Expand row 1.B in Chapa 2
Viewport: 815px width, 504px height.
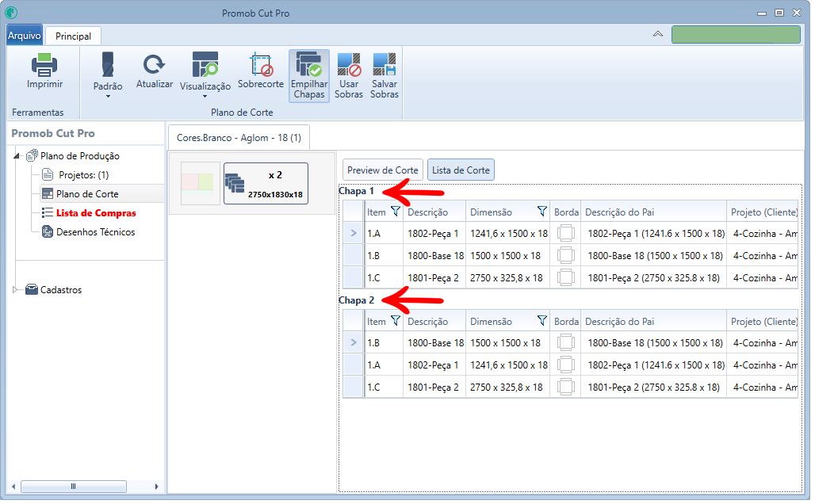[354, 342]
